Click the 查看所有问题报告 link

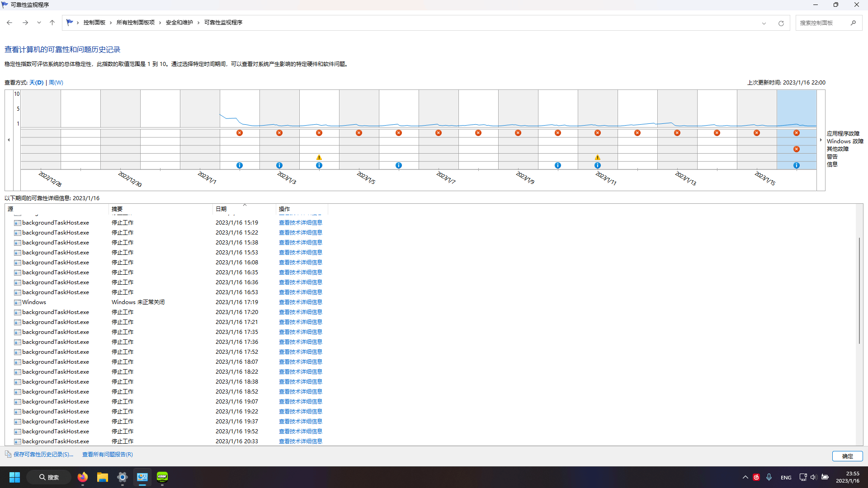pos(108,455)
